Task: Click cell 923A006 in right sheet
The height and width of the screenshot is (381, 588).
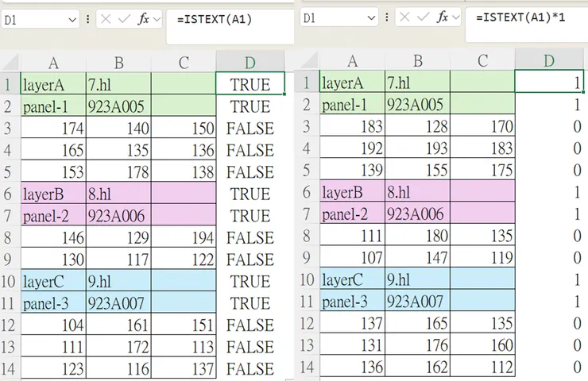Action: pos(417,214)
